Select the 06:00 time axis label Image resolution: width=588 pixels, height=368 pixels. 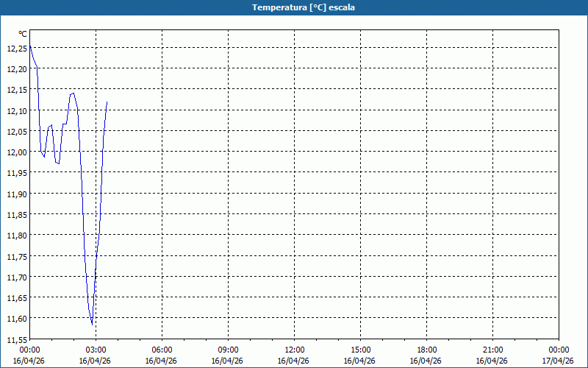click(x=162, y=350)
